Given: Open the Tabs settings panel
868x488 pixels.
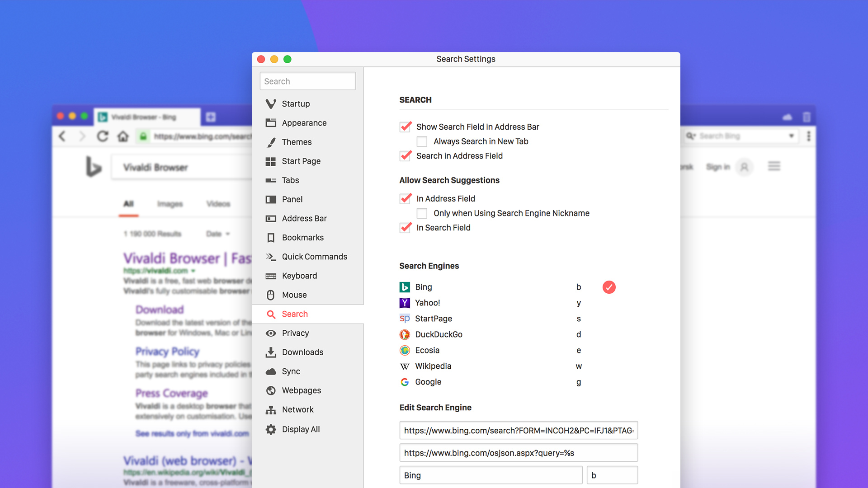Looking at the screenshot, I should [291, 180].
